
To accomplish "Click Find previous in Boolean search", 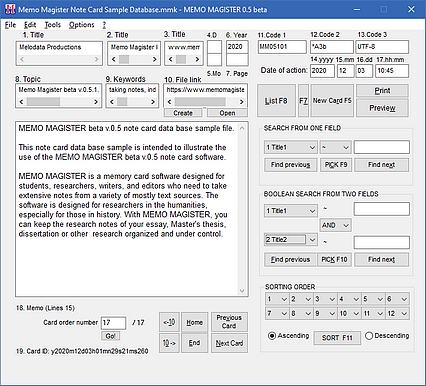I will click(290, 260).
